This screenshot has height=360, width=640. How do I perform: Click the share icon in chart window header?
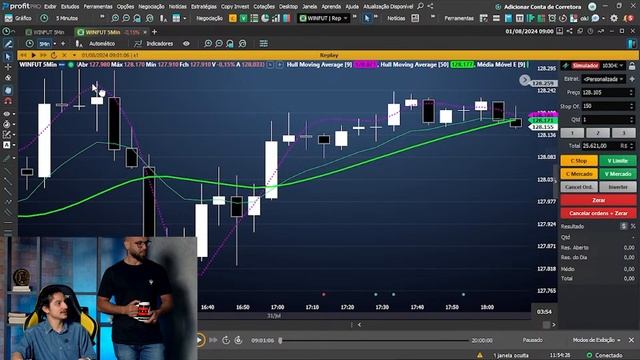[x=569, y=31]
